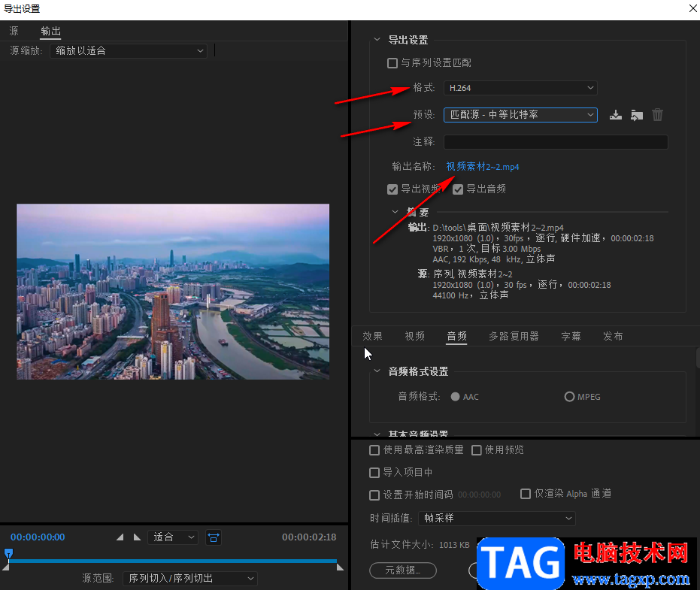This screenshot has width=700, height=590.
Task: Click the timeline out-point marker
Action: coord(340,567)
